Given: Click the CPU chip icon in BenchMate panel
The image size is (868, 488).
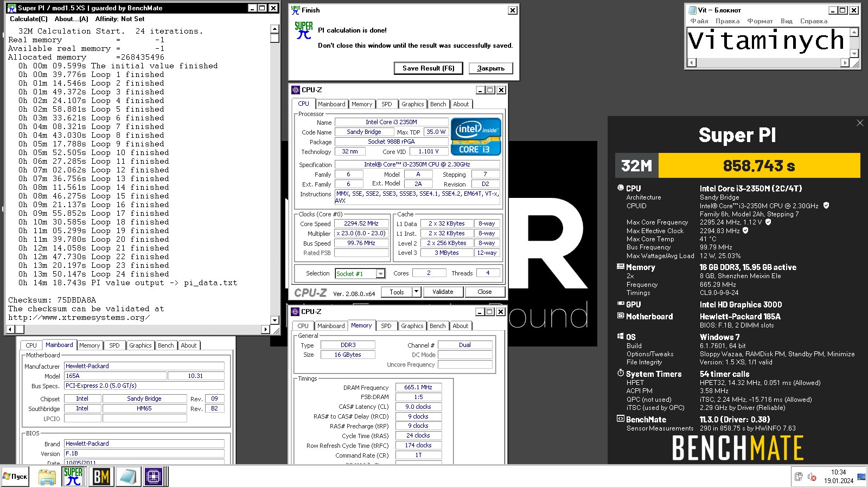Looking at the screenshot, I should point(621,188).
